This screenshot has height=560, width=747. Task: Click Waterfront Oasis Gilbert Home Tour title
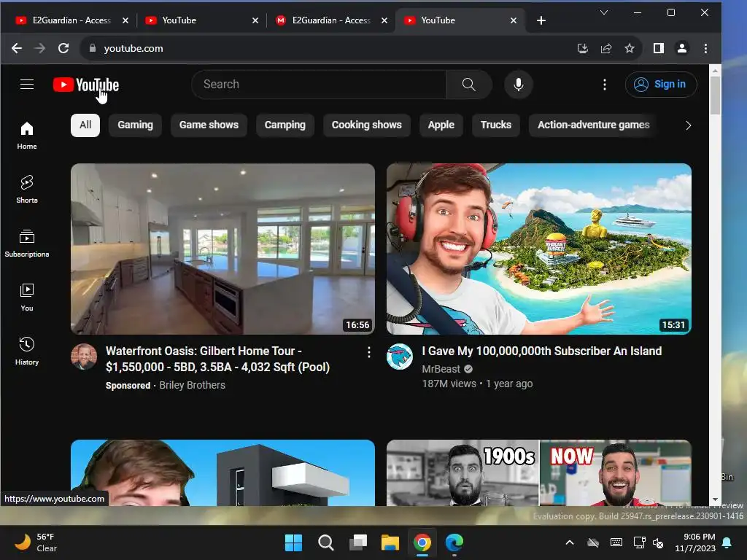pos(217,359)
